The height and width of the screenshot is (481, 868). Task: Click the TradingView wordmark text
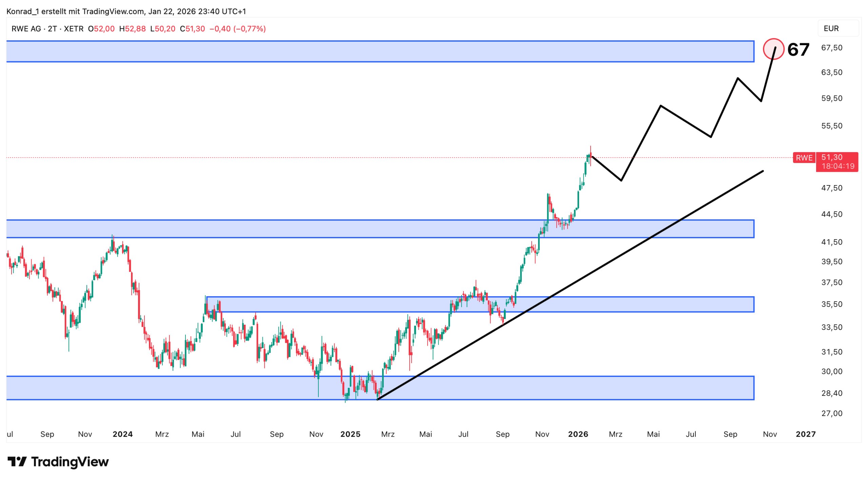point(70,461)
